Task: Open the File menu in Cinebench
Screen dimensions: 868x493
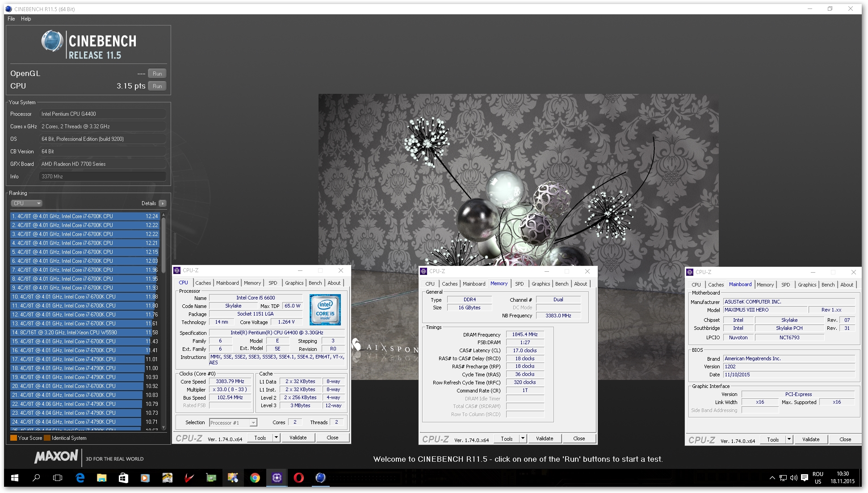Action: (11, 19)
